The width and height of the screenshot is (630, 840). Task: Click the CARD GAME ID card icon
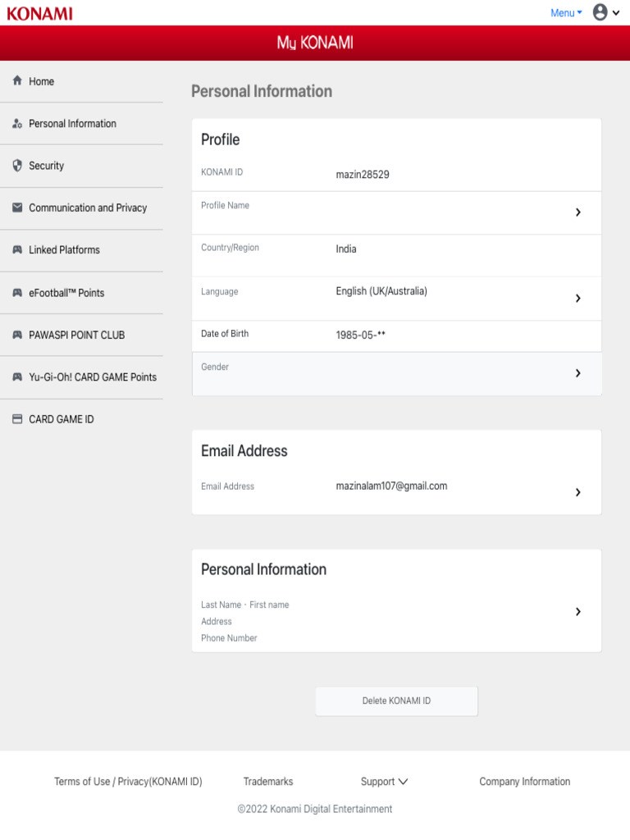pos(17,419)
